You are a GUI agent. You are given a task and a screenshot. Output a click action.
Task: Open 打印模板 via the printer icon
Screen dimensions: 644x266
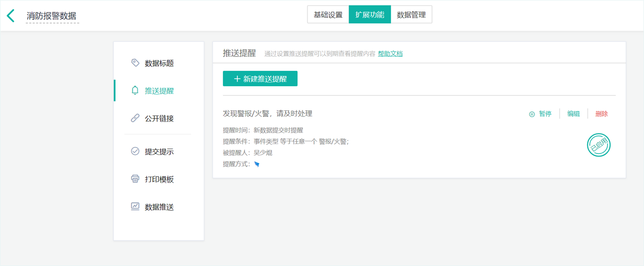[135, 179]
